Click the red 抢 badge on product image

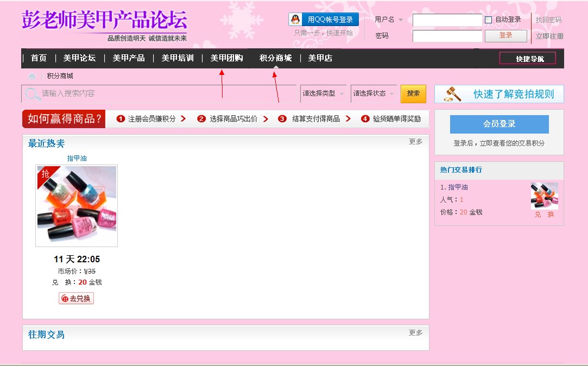coord(46,174)
